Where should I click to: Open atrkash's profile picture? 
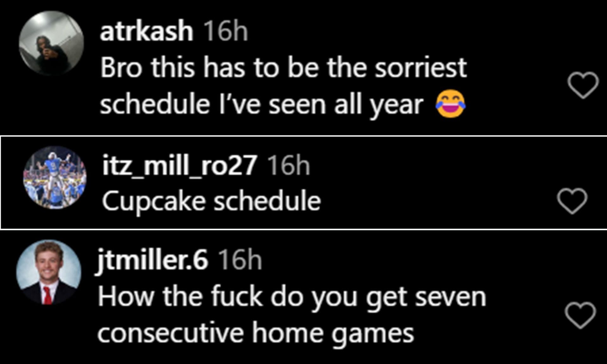click(51, 43)
